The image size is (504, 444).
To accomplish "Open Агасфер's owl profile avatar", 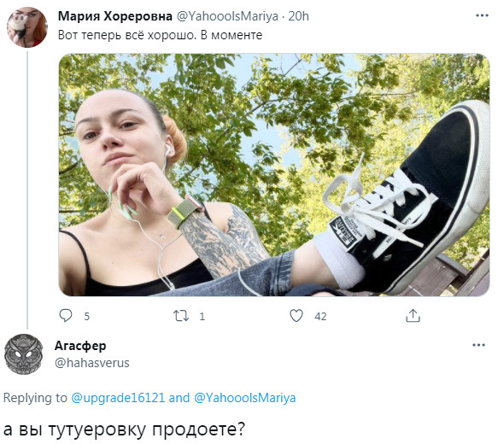I will (x=23, y=354).
